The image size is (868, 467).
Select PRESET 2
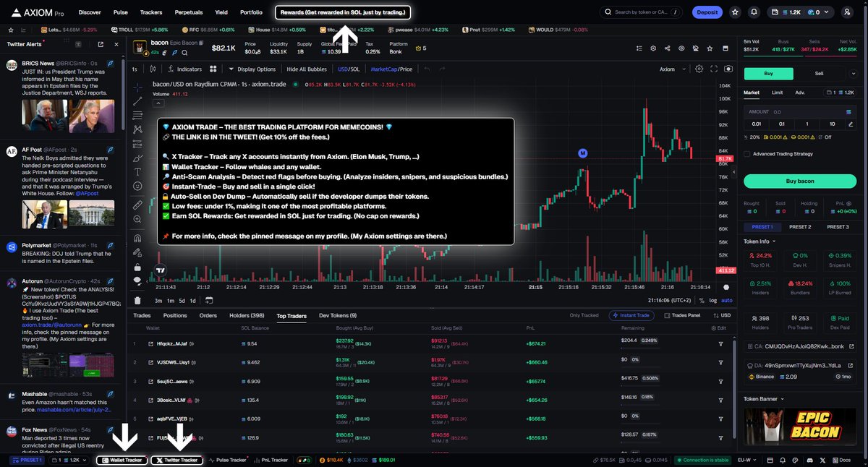pyautogui.click(x=799, y=227)
